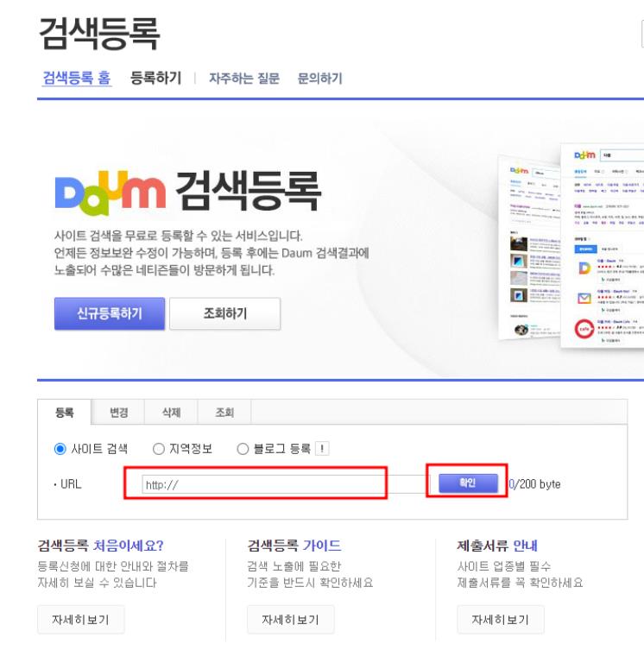Click the exclamation info icon beside 블로그 등록

coord(322,449)
